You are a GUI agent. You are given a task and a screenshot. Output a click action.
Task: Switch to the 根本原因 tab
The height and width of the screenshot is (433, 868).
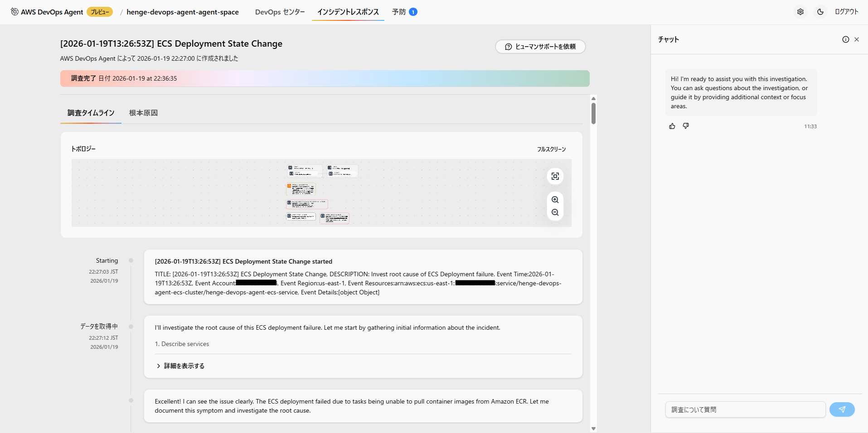[x=143, y=113]
